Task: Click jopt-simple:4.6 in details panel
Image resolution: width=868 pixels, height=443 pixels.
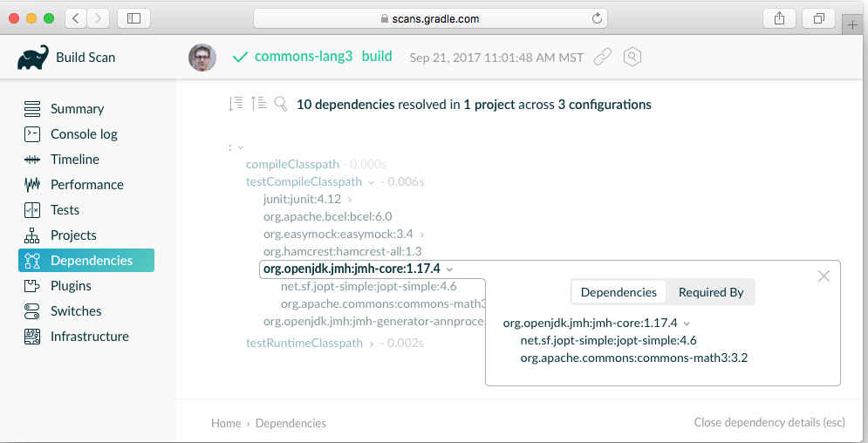Action: 608,340
